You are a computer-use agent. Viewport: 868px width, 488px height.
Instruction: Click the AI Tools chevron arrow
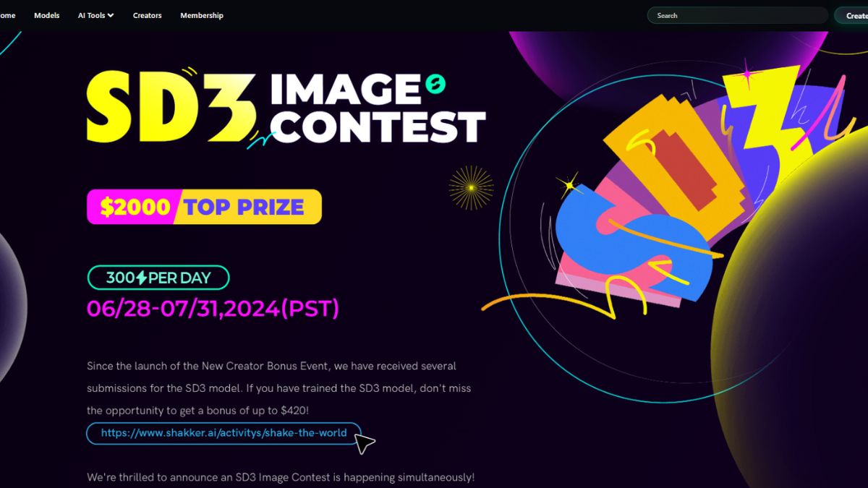coord(111,15)
